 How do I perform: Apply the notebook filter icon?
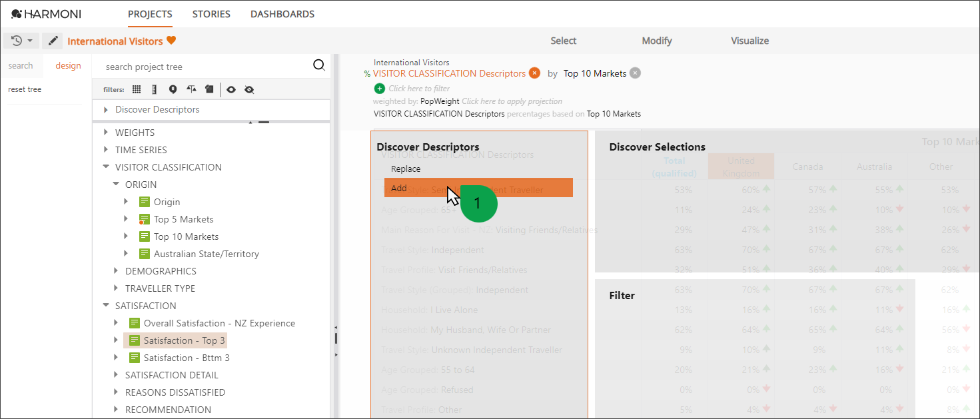[x=209, y=89]
